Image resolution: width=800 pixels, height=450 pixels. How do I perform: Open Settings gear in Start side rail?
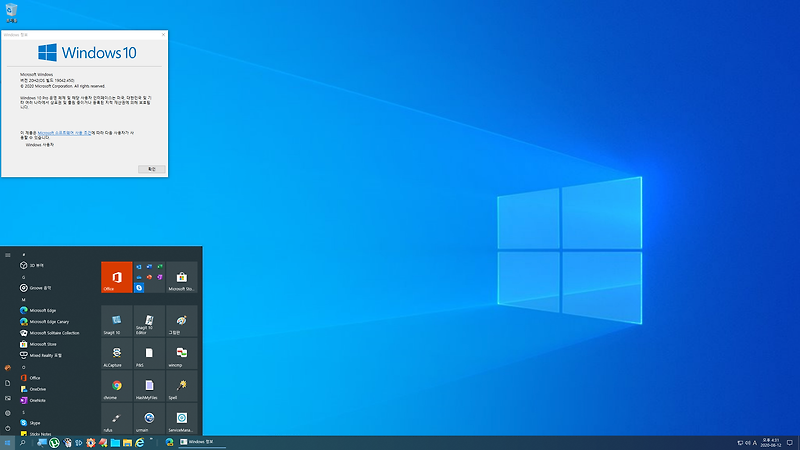[8, 413]
